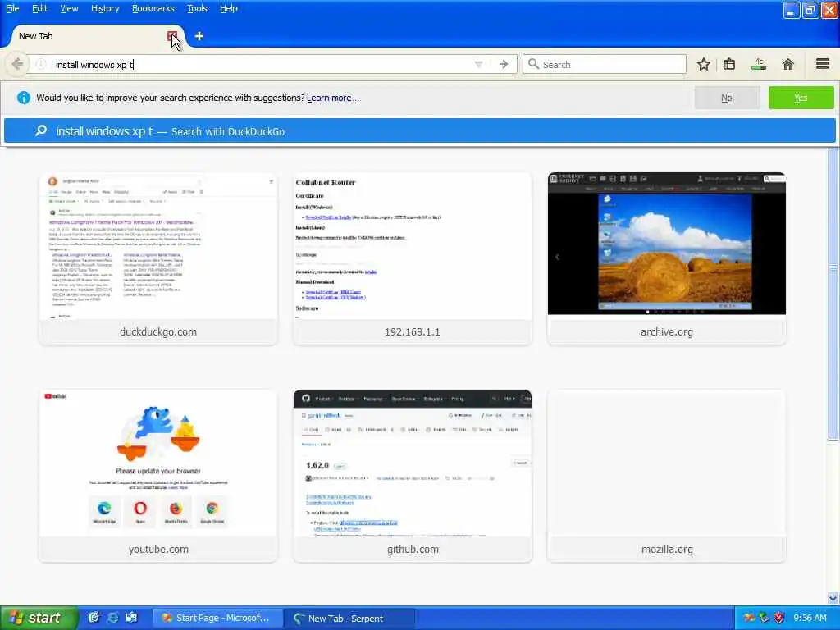This screenshot has height=630, width=840.
Task: Switch to New Tab - Serpent taskbar button
Action: pyautogui.click(x=349, y=619)
